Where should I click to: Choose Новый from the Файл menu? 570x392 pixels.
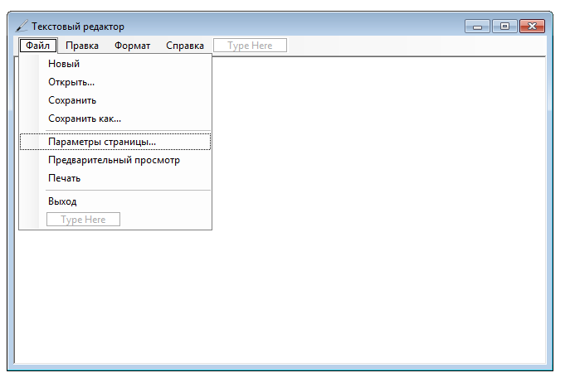click(115, 64)
